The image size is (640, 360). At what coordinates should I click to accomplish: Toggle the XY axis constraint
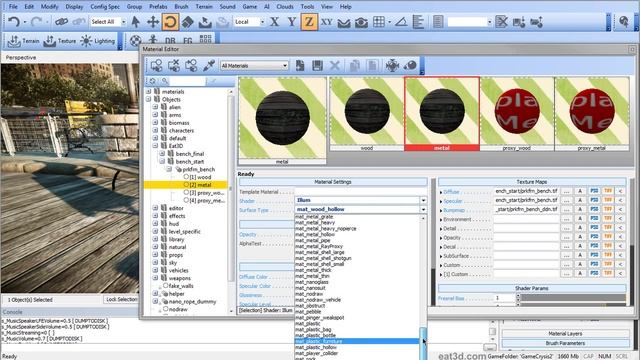(x=327, y=22)
